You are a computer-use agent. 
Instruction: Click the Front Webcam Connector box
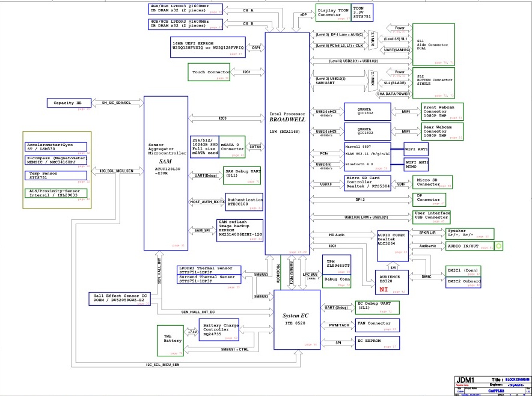tap(442, 112)
